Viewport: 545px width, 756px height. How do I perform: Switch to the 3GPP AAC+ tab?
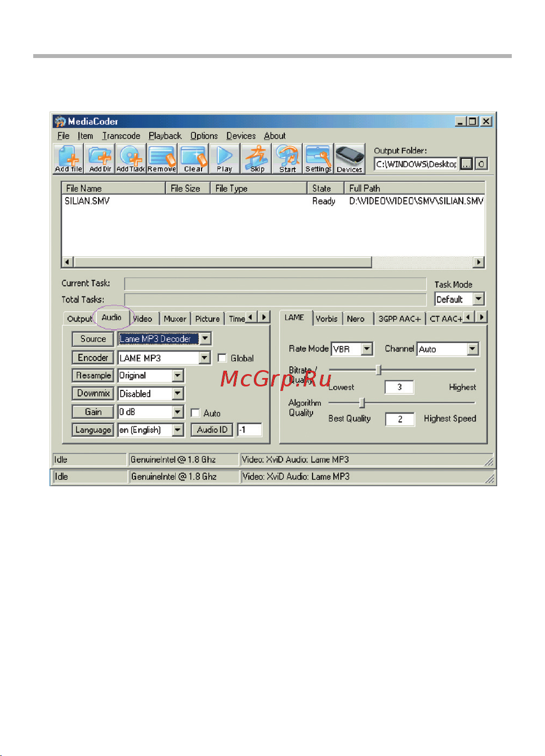coord(399,319)
